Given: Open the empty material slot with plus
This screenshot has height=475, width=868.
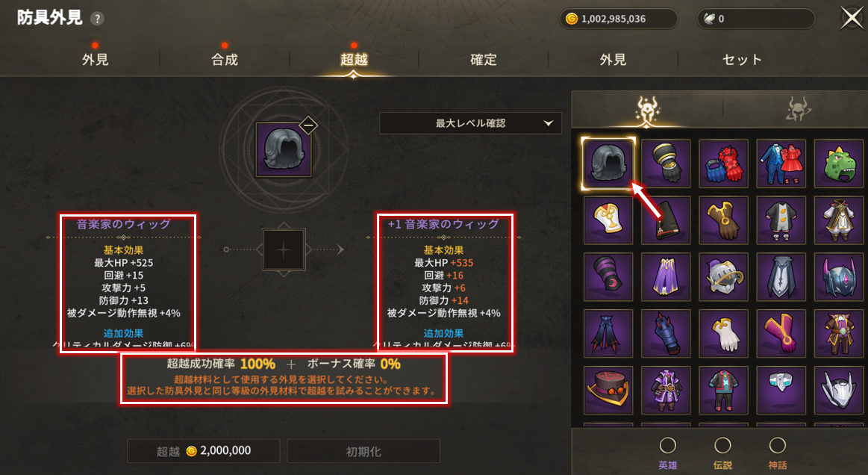Looking at the screenshot, I should (x=284, y=250).
